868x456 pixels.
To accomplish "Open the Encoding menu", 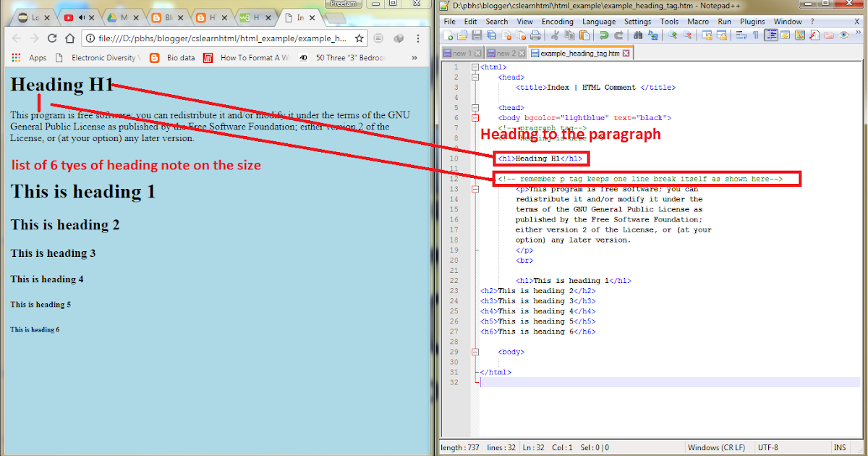I will (x=557, y=22).
